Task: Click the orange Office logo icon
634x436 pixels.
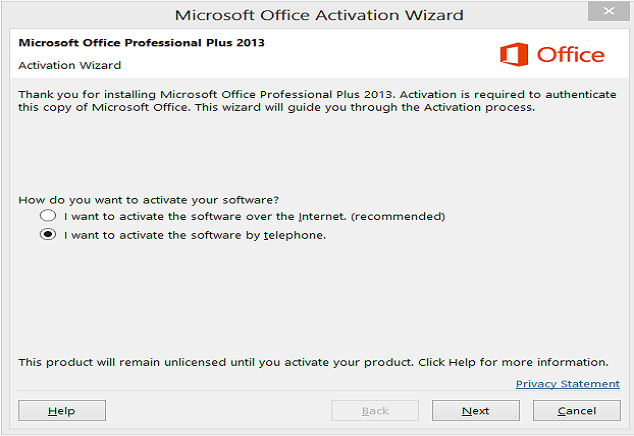Action: pos(514,54)
